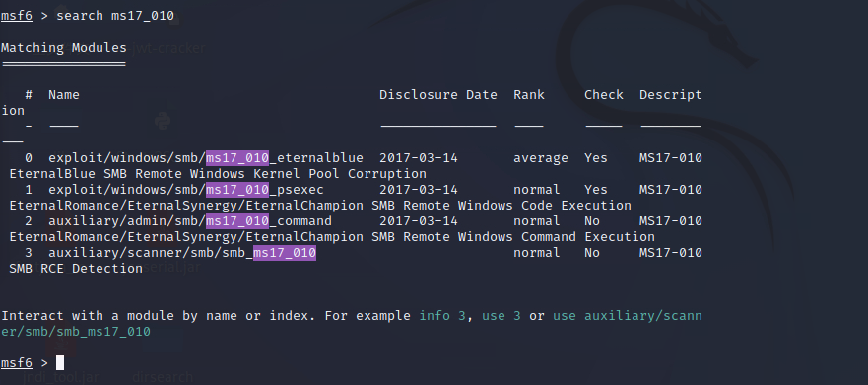
Task: Click the Matching Modules heading
Action: tap(64, 48)
